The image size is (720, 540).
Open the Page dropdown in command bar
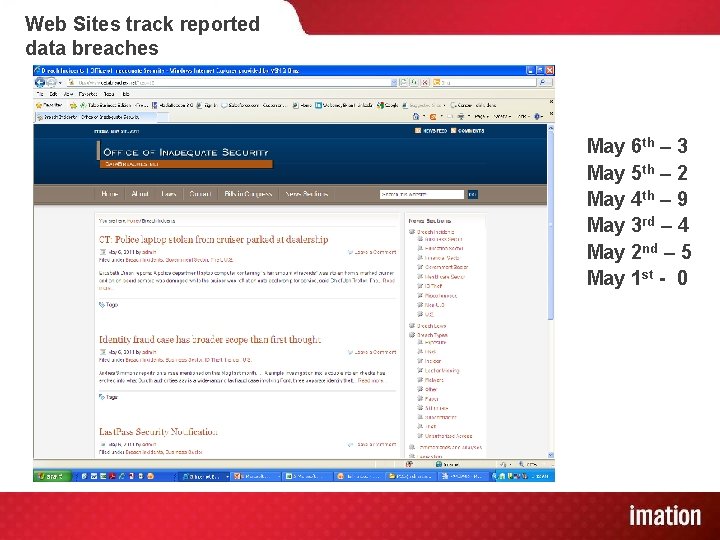point(481,117)
